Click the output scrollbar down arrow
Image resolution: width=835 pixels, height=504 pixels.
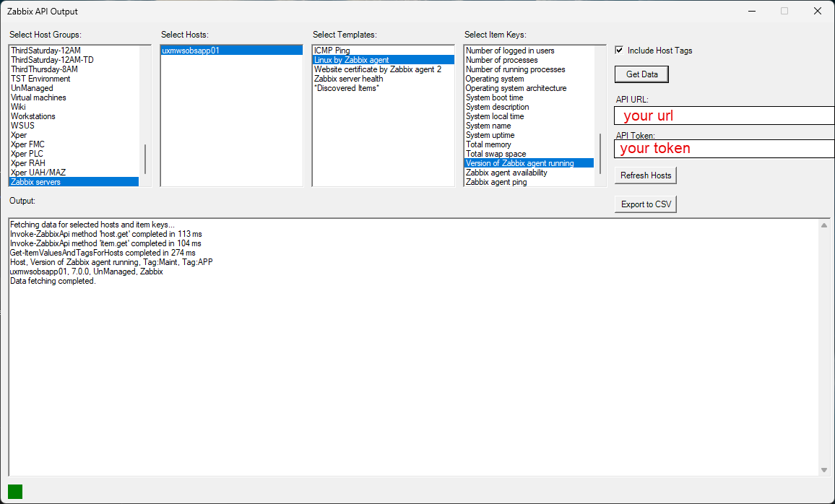tap(824, 470)
